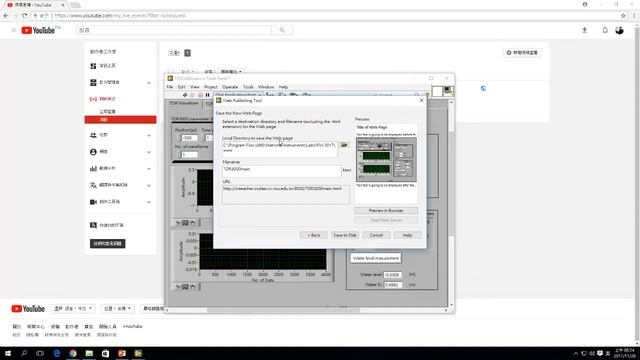Click the Water level measurement button

(376, 258)
